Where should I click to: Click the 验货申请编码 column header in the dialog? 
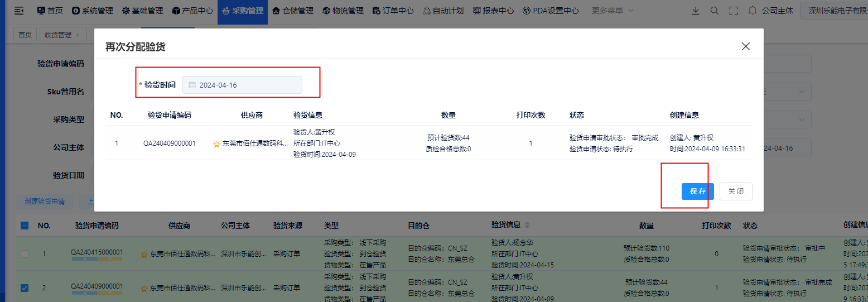[x=170, y=115]
